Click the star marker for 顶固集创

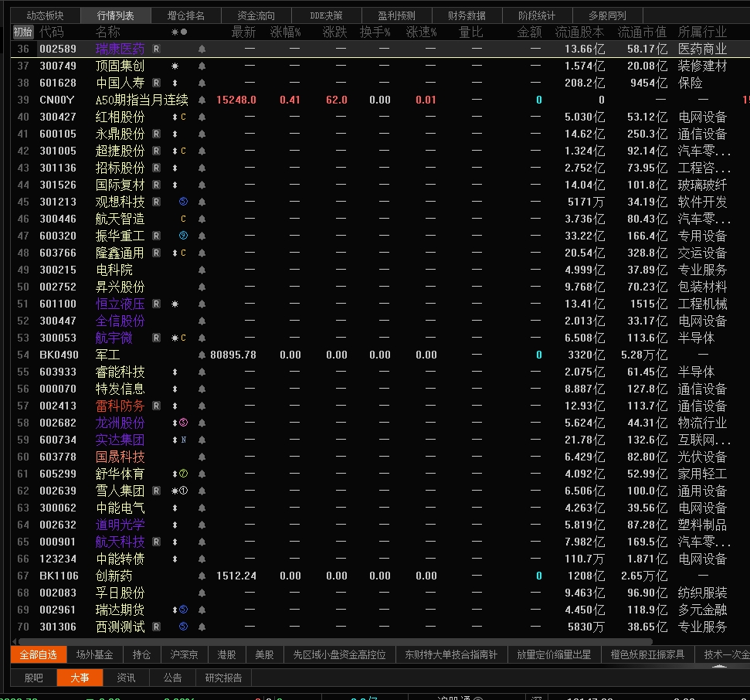[175, 66]
